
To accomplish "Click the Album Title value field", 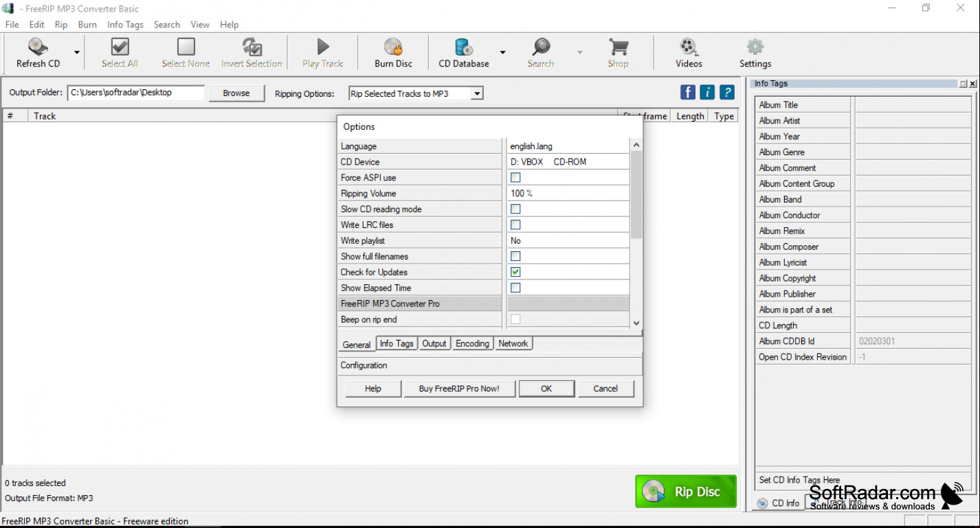I will point(913,105).
